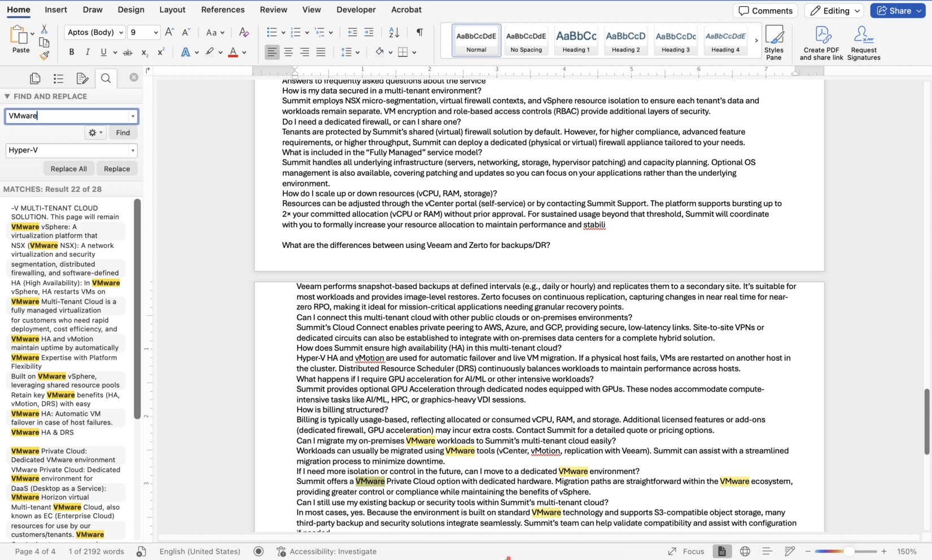This screenshot has height=560, width=932.
Task: Apply the Text Effects A icon
Action: click(185, 53)
